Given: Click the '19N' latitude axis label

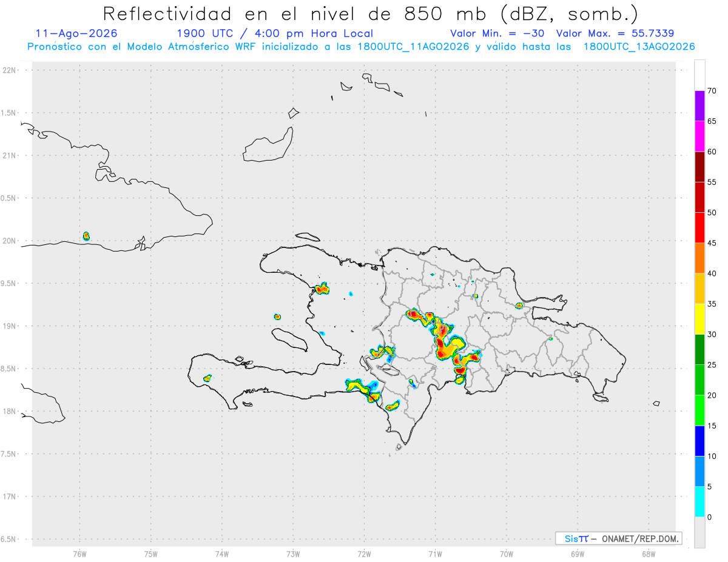Looking at the screenshot, I should click(x=10, y=326).
